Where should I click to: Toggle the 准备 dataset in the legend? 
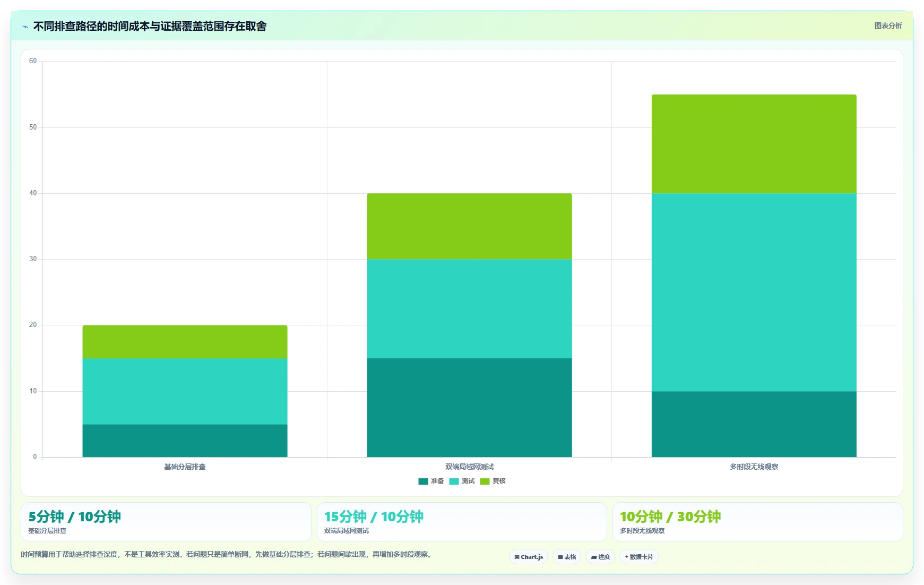click(x=431, y=481)
